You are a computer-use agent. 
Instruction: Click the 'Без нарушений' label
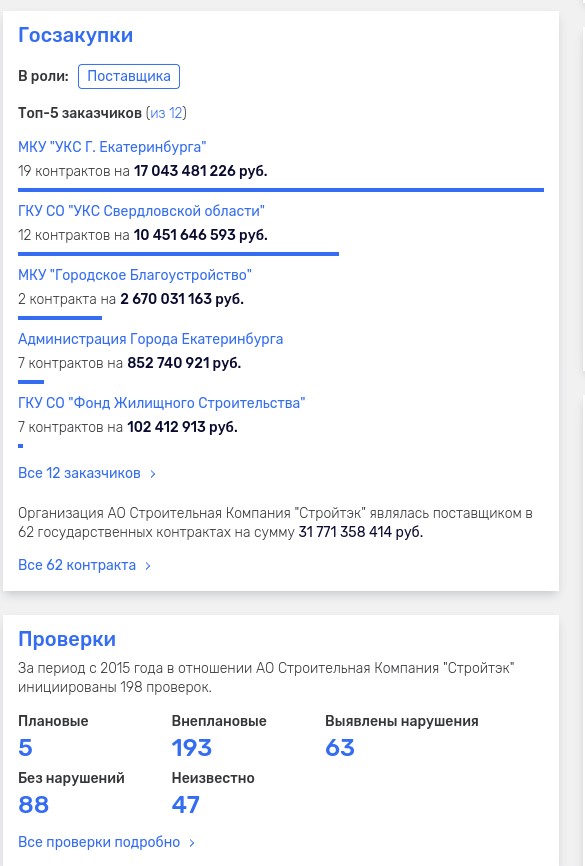click(x=71, y=778)
